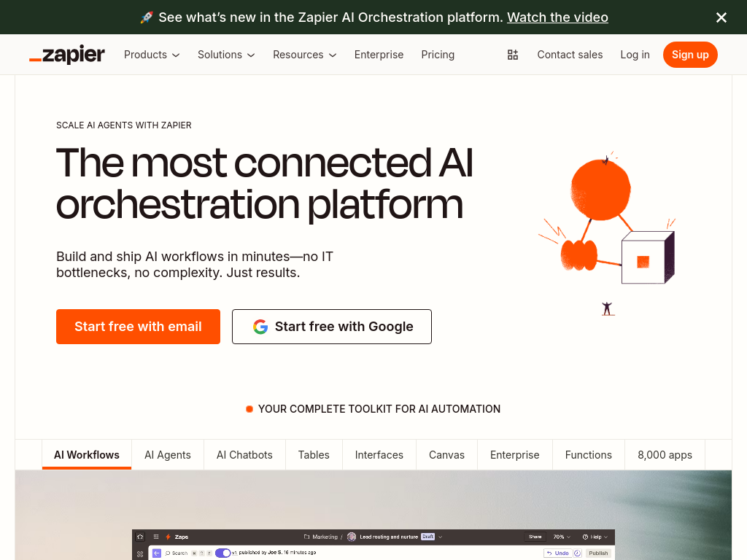The image size is (747, 560).
Task: Select the 8,000 apps tab
Action: click(665, 455)
